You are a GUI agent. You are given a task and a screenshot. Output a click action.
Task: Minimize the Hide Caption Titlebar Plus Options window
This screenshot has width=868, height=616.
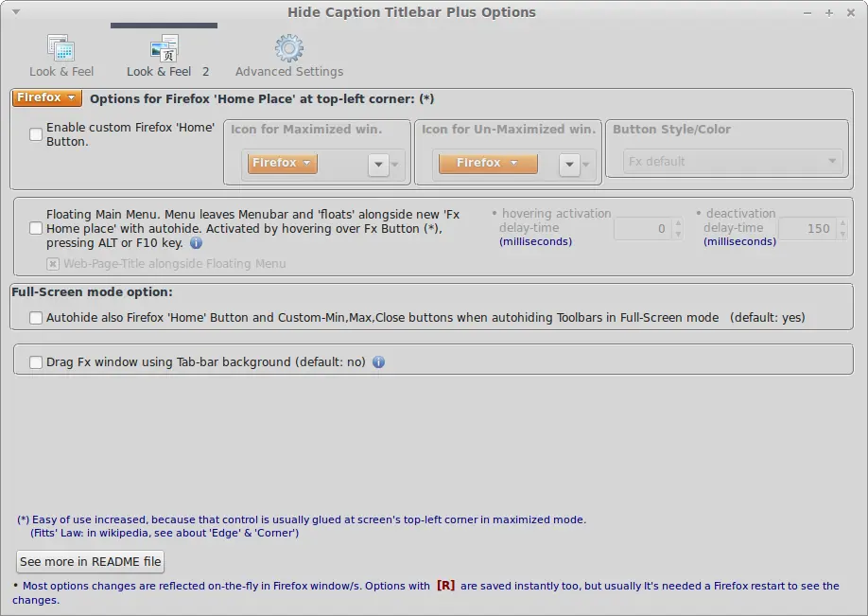coord(807,12)
